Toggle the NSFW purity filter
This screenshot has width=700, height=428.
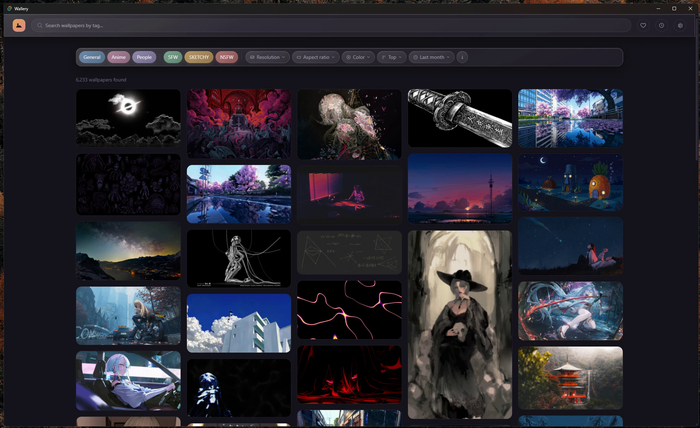pos(227,57)
